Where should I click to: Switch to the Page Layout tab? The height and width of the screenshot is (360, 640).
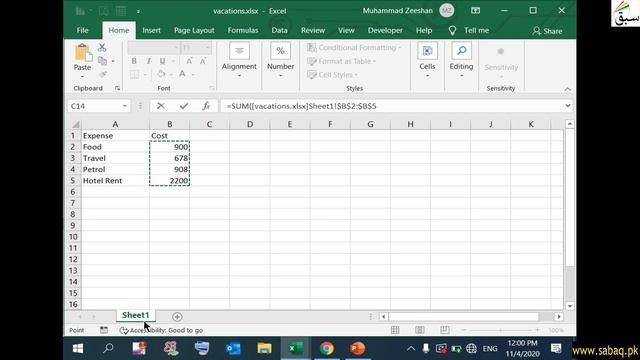(x=194, y=31)
